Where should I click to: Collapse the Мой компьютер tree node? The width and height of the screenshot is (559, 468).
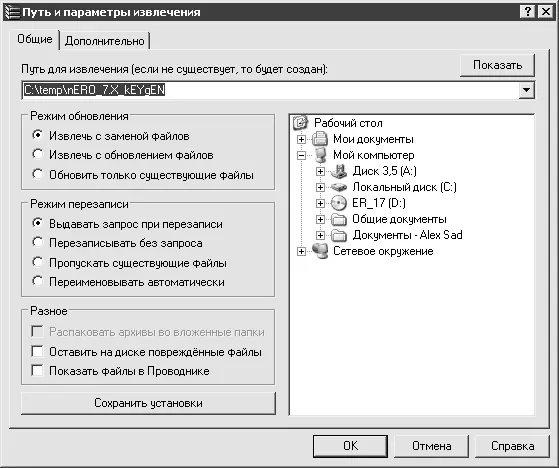[x=301, y=155]
